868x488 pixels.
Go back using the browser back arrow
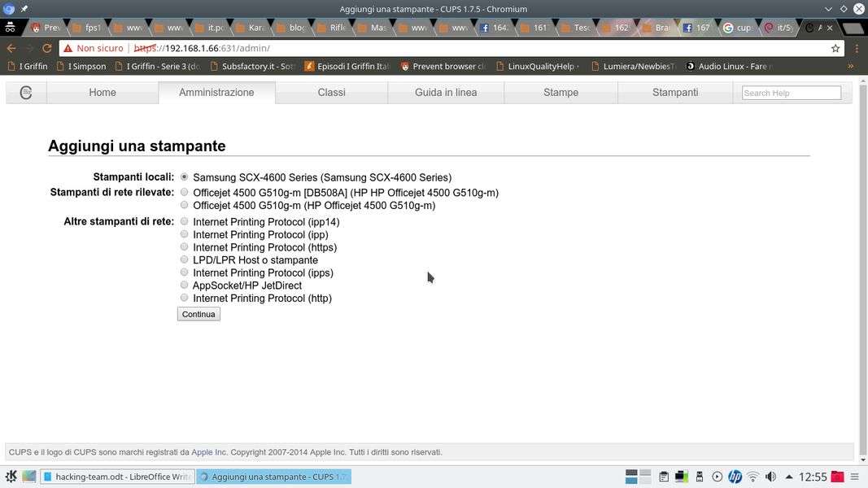click(x=11, y=48)
